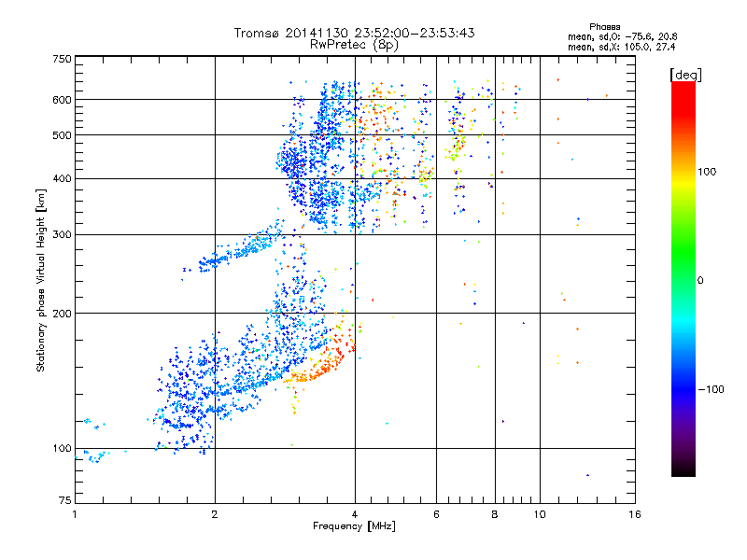
Task: Click the '[deg]' colorbar unit label
Action: [x=685, y=75]
